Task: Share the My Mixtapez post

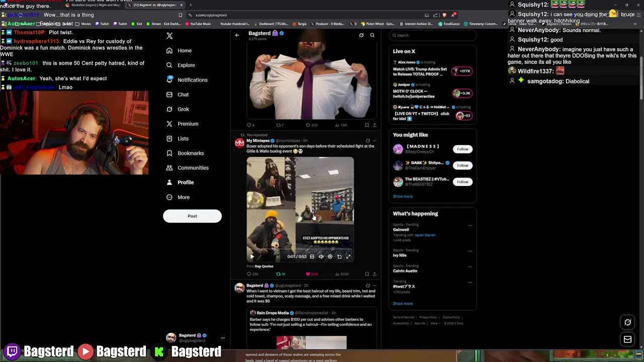Action: click(374, 274)
